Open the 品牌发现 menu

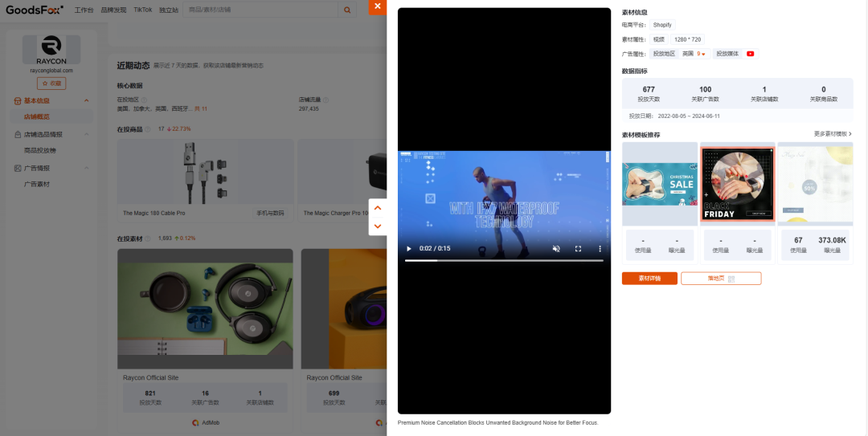click(113, 10)
